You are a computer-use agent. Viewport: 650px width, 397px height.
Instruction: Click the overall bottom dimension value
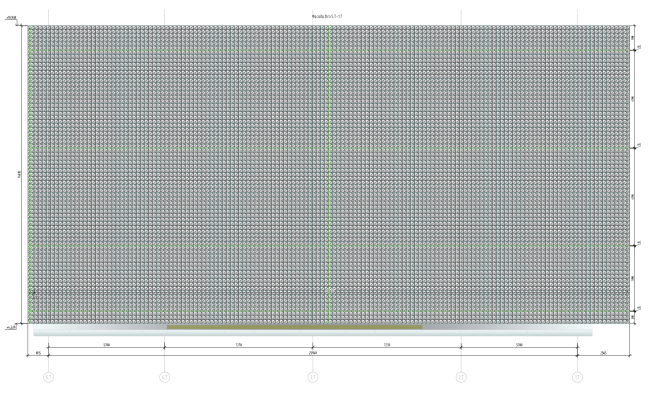[x=313, y=353]
